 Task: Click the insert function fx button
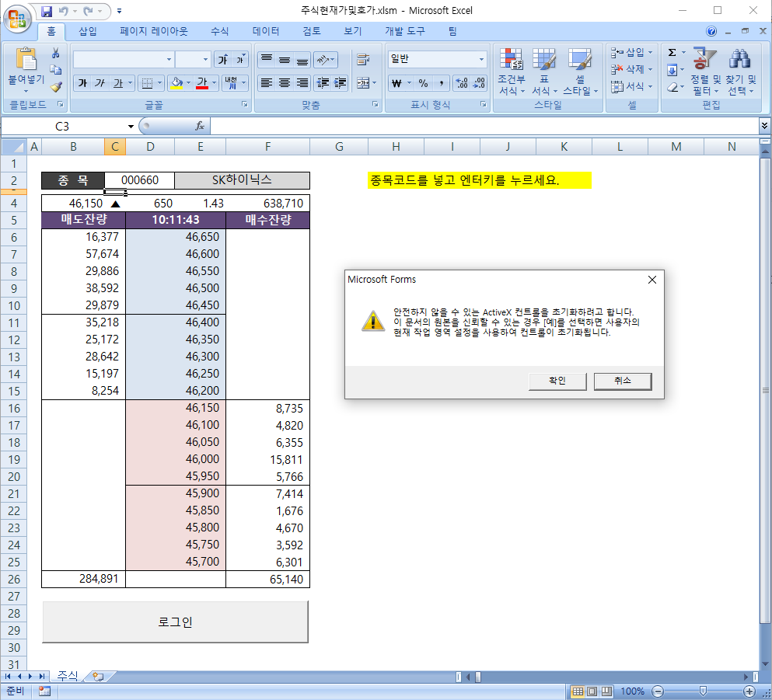pyautogui.click(x=199, y=127)
